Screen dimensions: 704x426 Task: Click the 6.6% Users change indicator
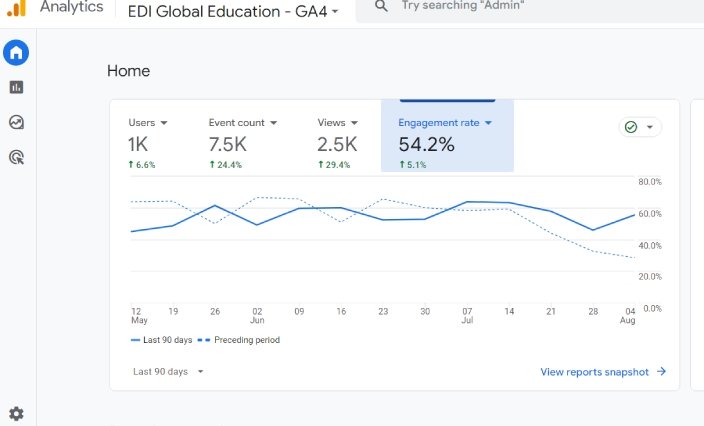coord(141,165)
